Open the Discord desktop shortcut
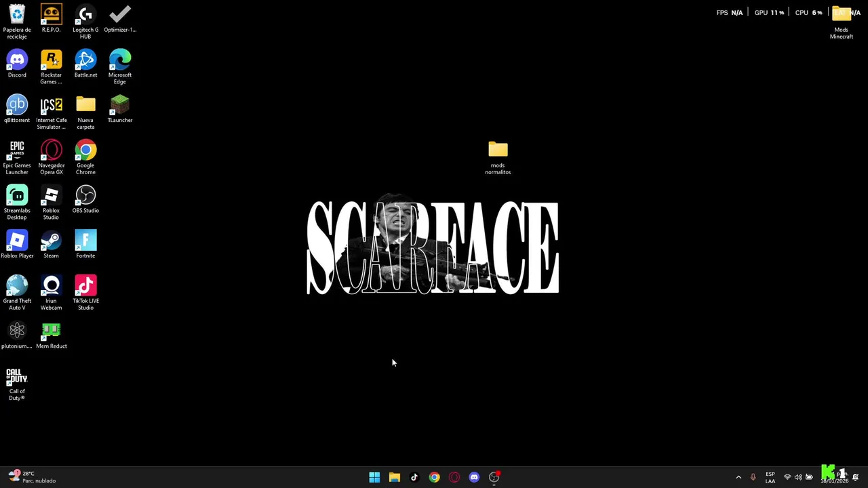 click(17, 64)
